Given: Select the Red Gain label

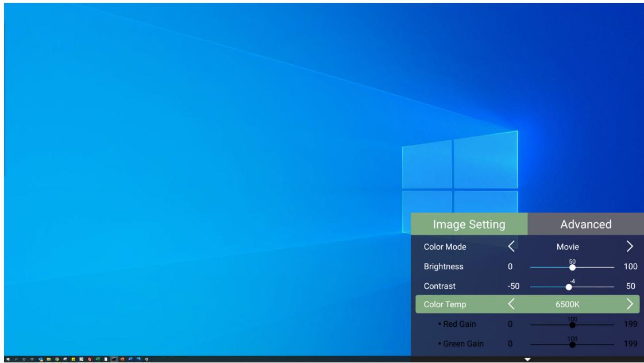Looking at the screenshot, I should 459,324.
